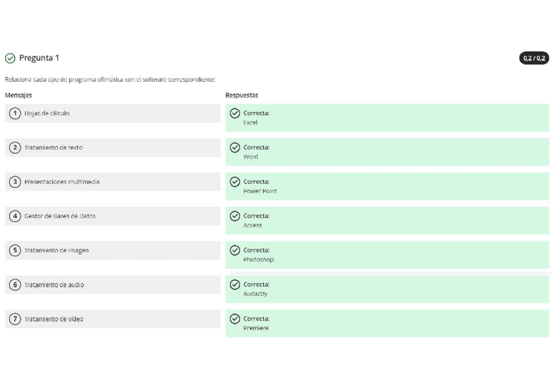
Task: Click the Respuestas column header
Action: click(242, 96)
